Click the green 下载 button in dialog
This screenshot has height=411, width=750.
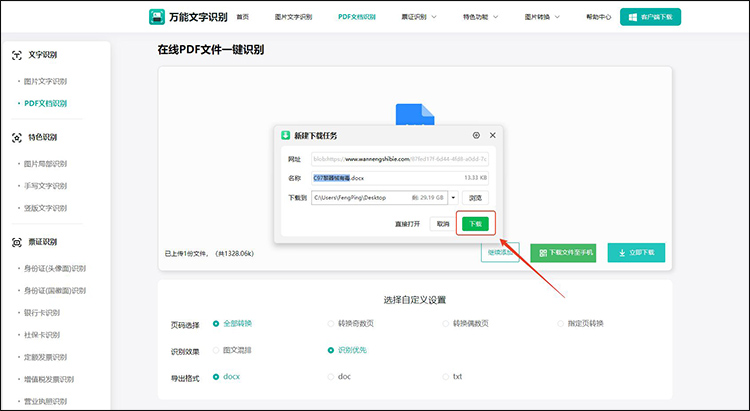pyautogui.click(x=475, y=224)
